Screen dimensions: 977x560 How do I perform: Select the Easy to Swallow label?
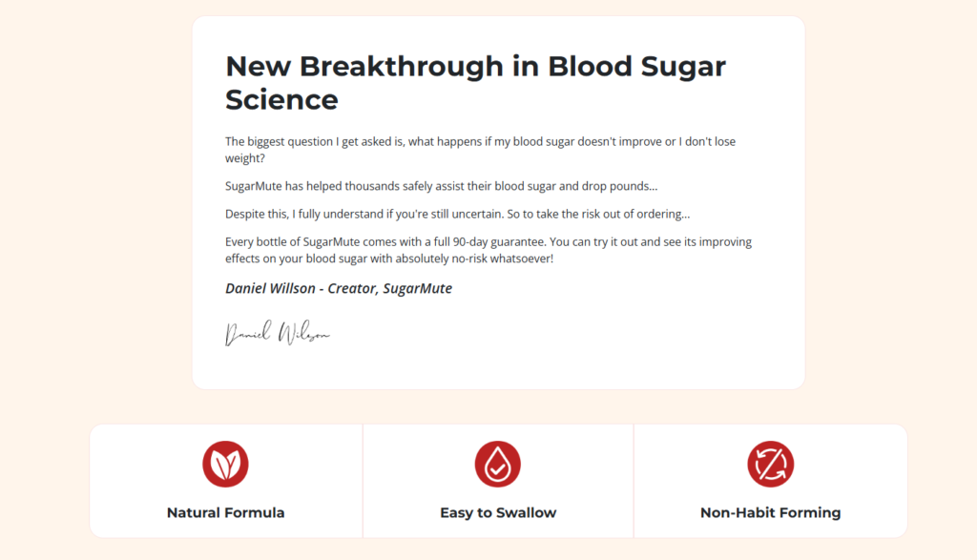pos(497,512)
